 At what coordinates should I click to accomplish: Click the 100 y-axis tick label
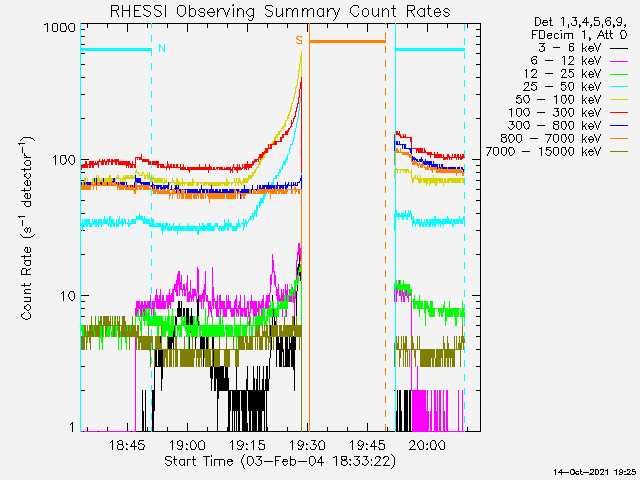(64, 160)
